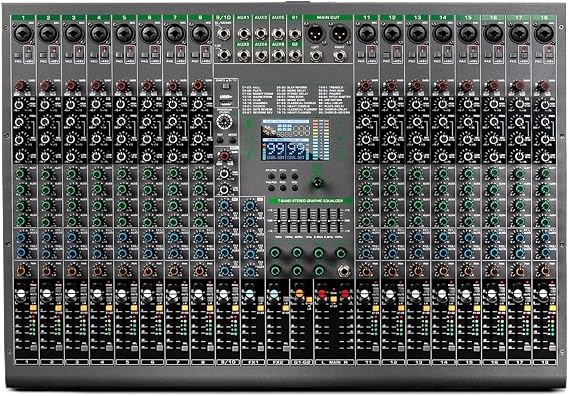The width and height of the screenshot is (569, 396).
Task: Click the channel 1 white fader cap
Action: [21, 293]
